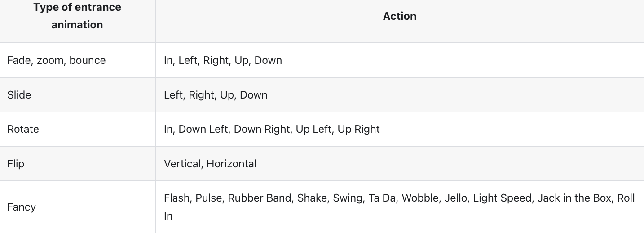Select the 'Fade, zoom, bounce' cell
The height and width of the screenshot is (234, 644).
[56, 60]
